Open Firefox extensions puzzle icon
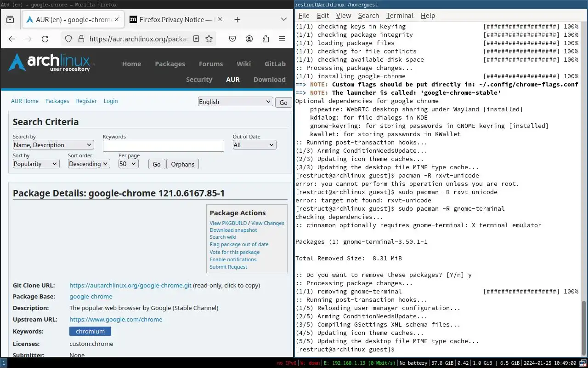 click(266, 39)
